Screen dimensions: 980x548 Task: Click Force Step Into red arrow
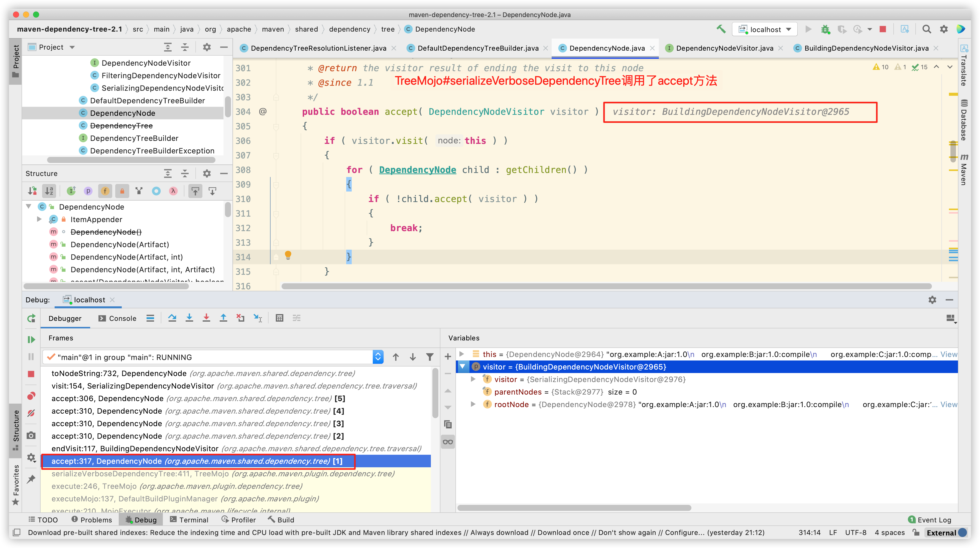tap(206, 318)
